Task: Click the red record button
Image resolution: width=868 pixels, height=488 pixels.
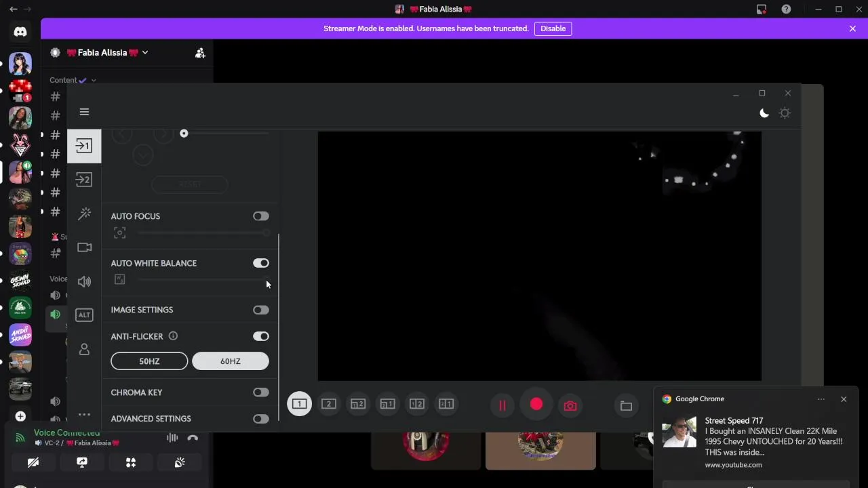Action: coord(536,405)
